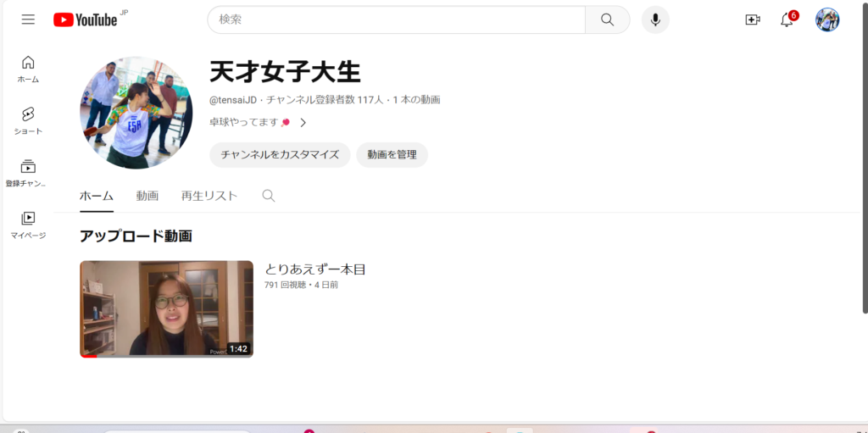This screenshot has height=433, width=868.
Task: Expand channel description chevron
Action: point(303,123)
